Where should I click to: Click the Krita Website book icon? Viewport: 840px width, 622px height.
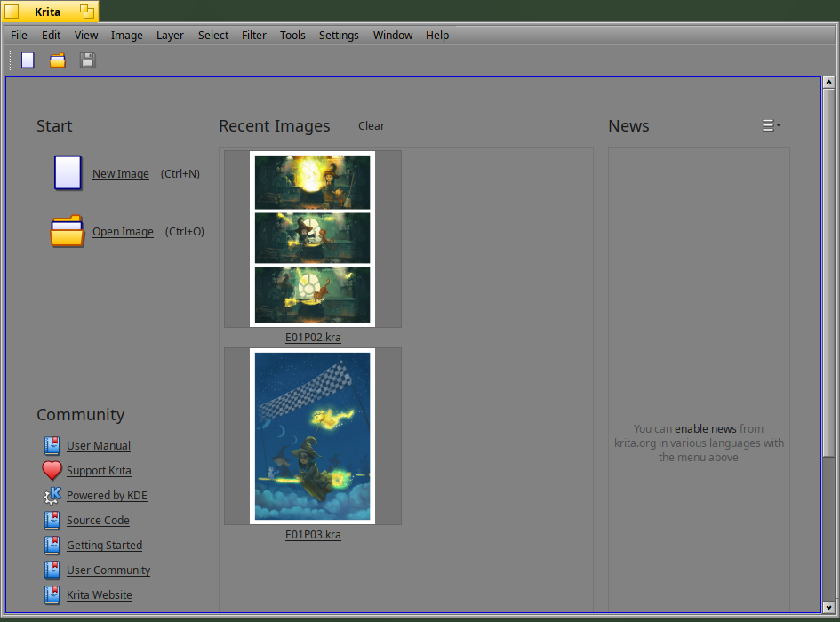tap(52, 594)
